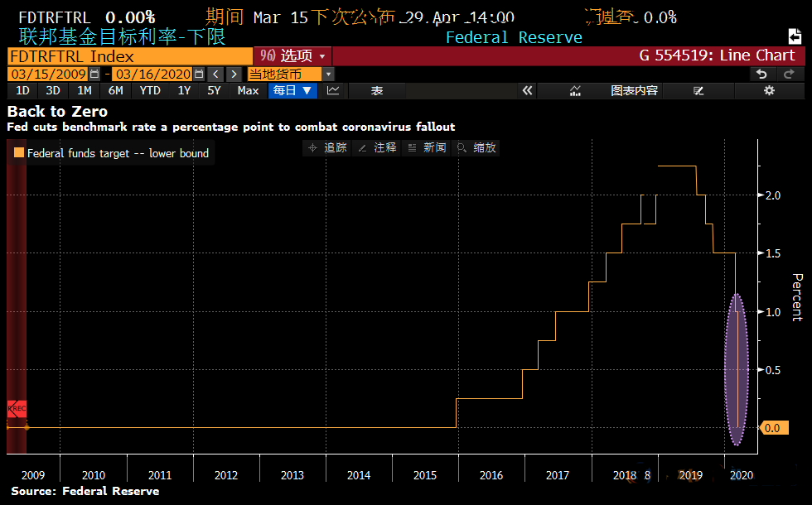Expand the 选项 options dropdown
812x505 pixels.
coord(292,55)
